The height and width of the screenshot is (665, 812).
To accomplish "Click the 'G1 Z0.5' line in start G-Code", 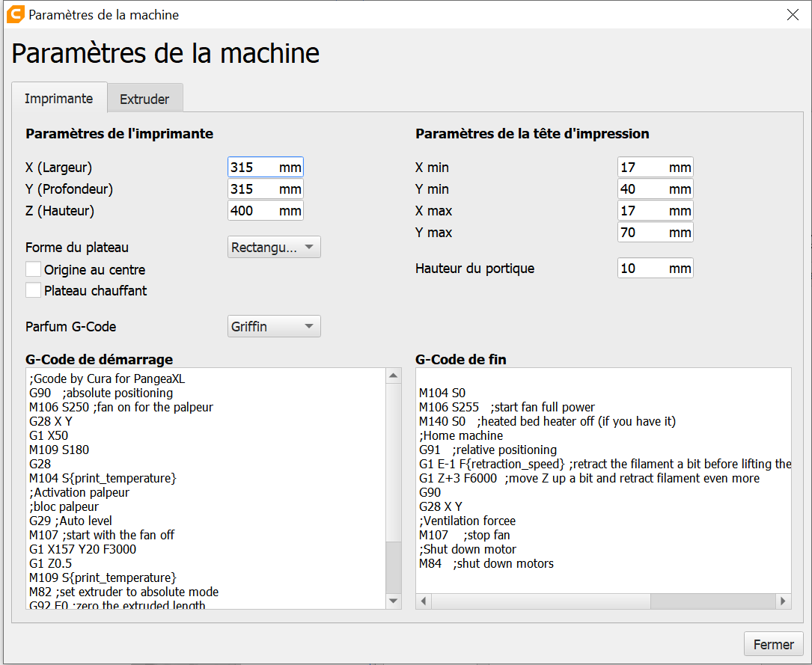I will tap(51, 563).
